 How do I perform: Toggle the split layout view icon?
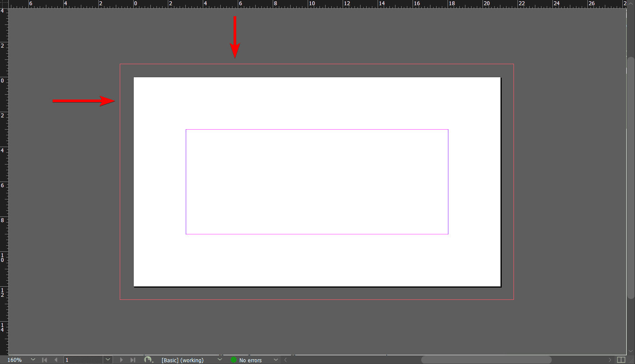(x=621, y=360)
